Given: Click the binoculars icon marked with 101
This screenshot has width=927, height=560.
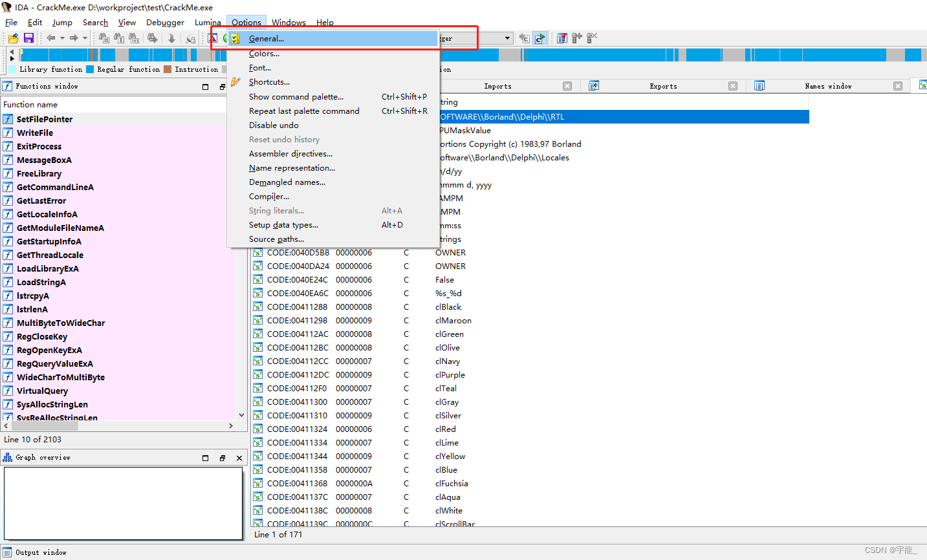Looking at the screenshot, I should 135,38.
